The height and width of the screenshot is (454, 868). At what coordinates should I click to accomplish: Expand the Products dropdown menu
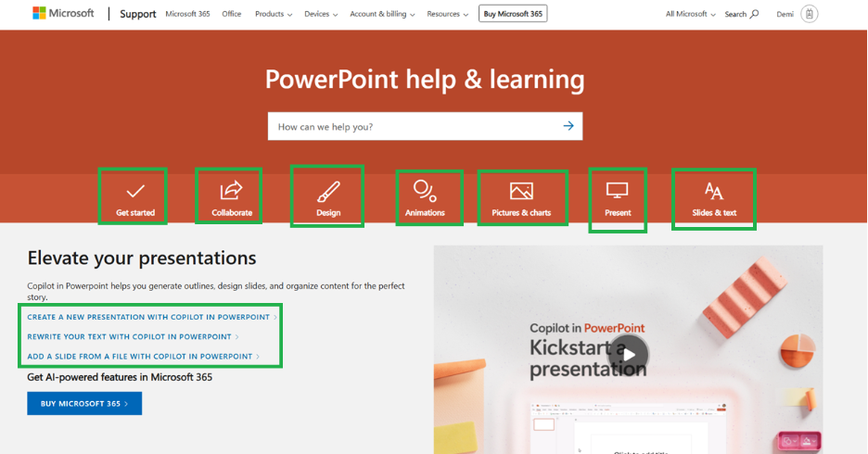pos(274,14)
